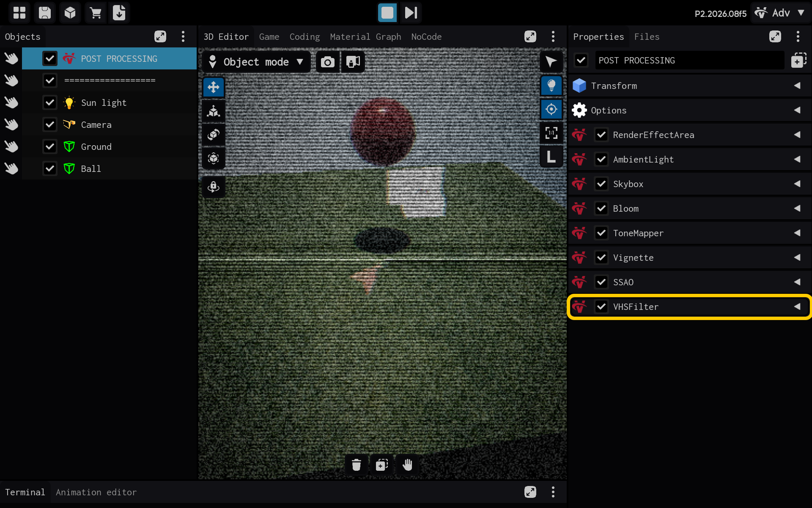Edit the POST PROCESSING name field
The width and height of the screenshot is (812, 508).
[x=689, y=60]
